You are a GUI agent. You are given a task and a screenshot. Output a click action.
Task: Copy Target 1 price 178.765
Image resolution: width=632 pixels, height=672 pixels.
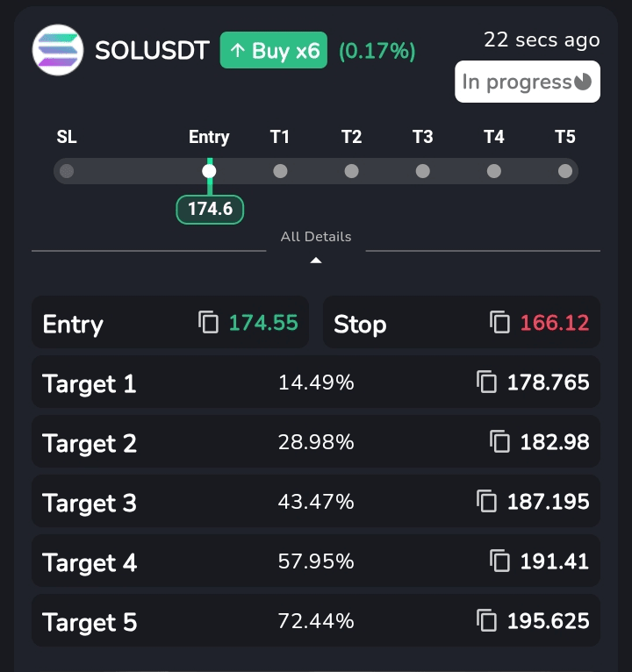[486, 382]
